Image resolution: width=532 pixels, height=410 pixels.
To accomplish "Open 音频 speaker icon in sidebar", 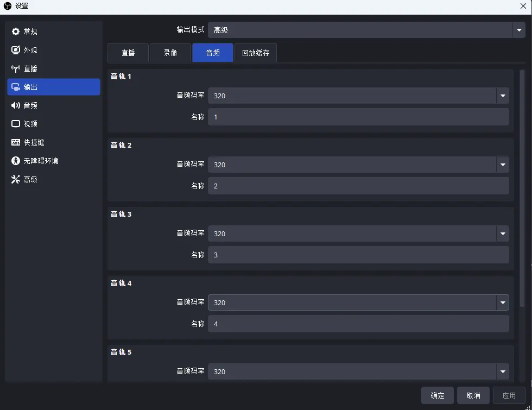I will [16, 105].
